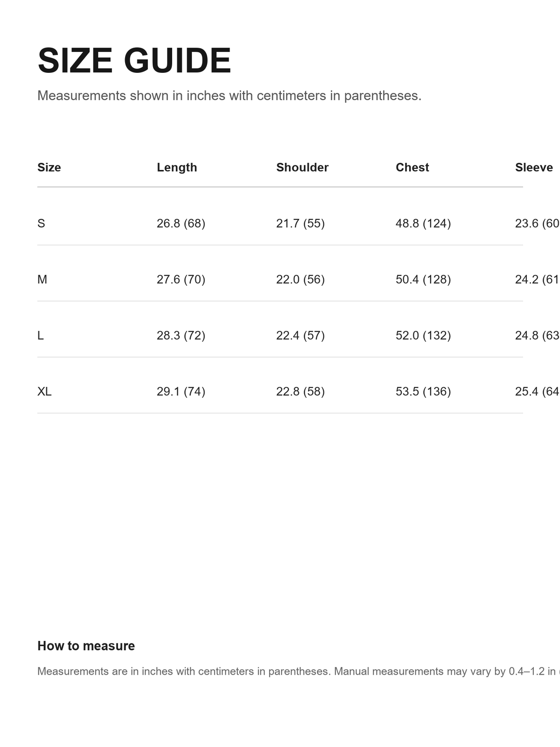The image size is (560, 747).
Task: Click the 48.8 (124) chest value
Action: coord(423,223)
